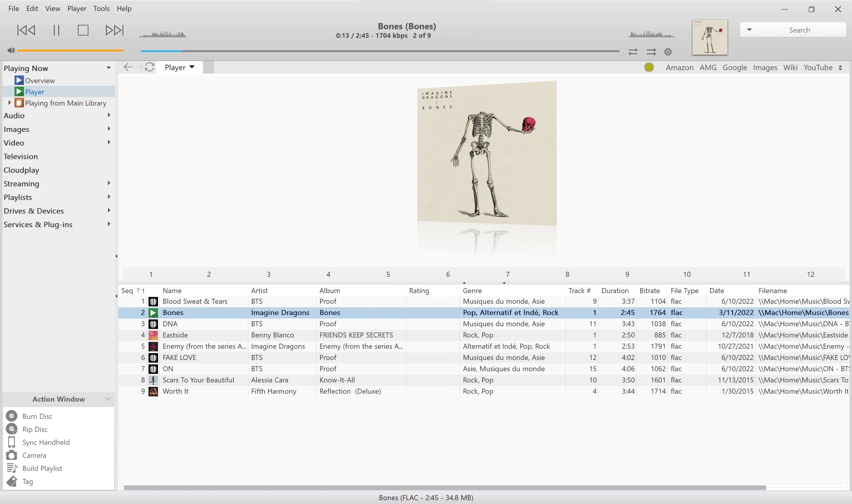
Task: Expand Playing from Main Library
Action: (9, 103)
